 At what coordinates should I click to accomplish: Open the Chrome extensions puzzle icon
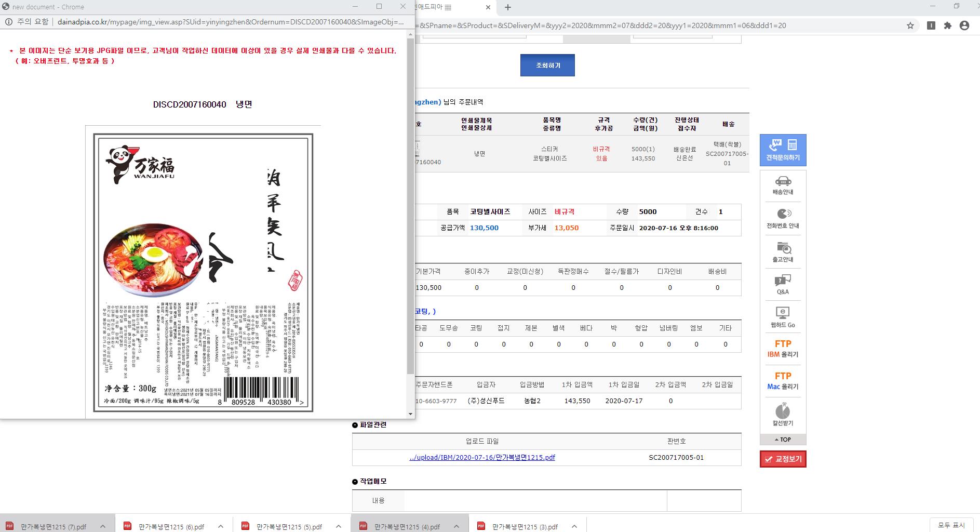(948, 25)
